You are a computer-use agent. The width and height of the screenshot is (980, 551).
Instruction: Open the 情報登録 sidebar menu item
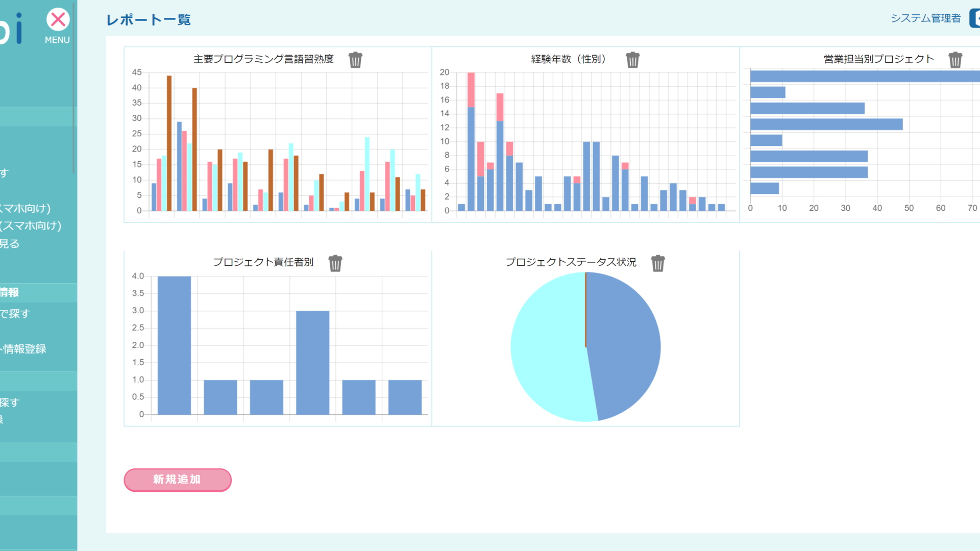pos(24,349)
